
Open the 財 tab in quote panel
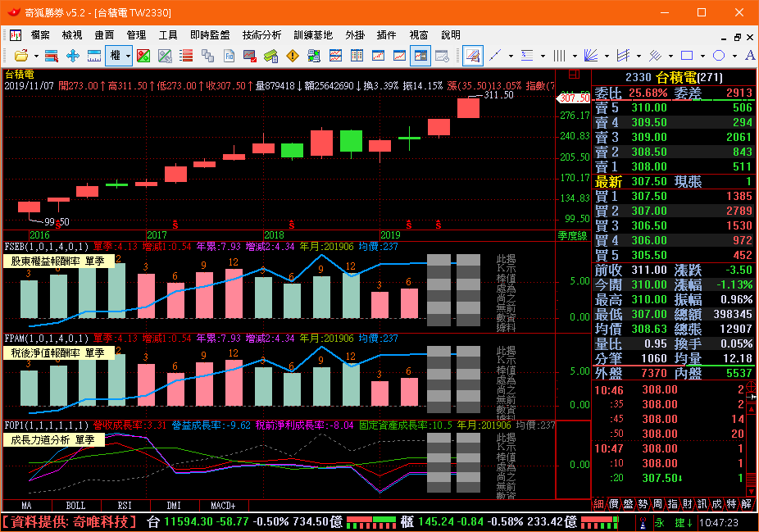coord(687,504)
